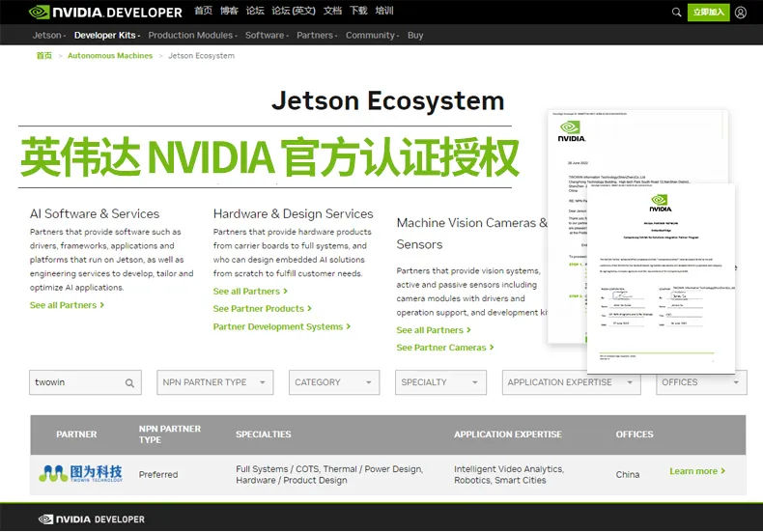The width and height of the screenshot is (763, 532).
Task: Open the Buy menu item
Action: pyautogui.click(x=415, y=35)
